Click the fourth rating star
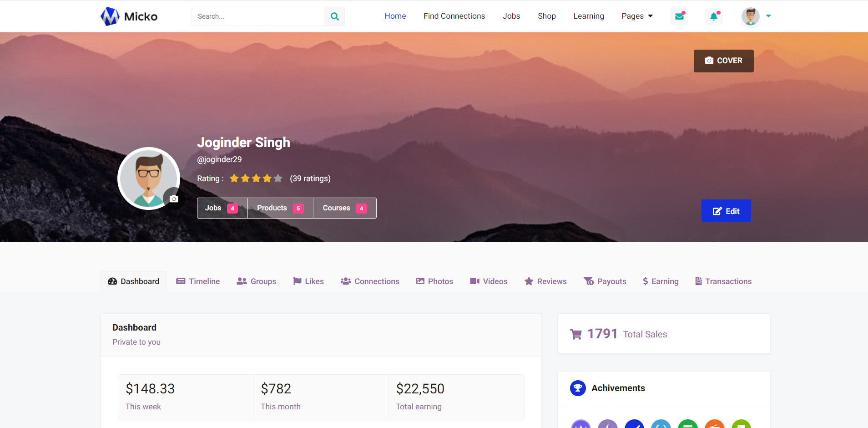This screenshot has width=868, height=428. 267,178
